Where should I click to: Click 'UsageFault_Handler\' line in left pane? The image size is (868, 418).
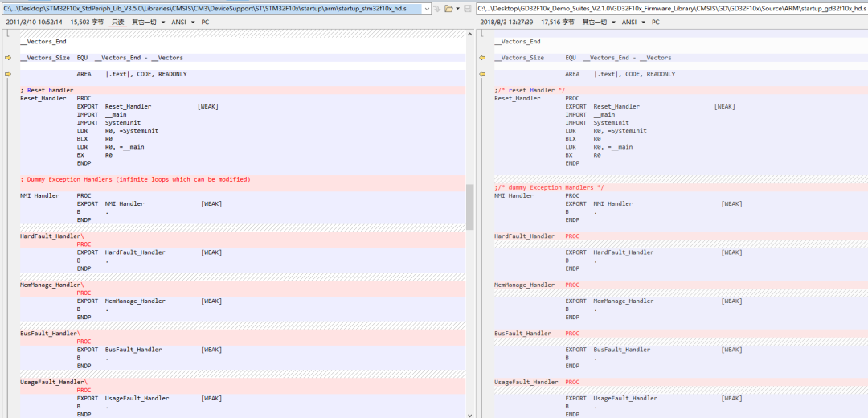[54, 382]
